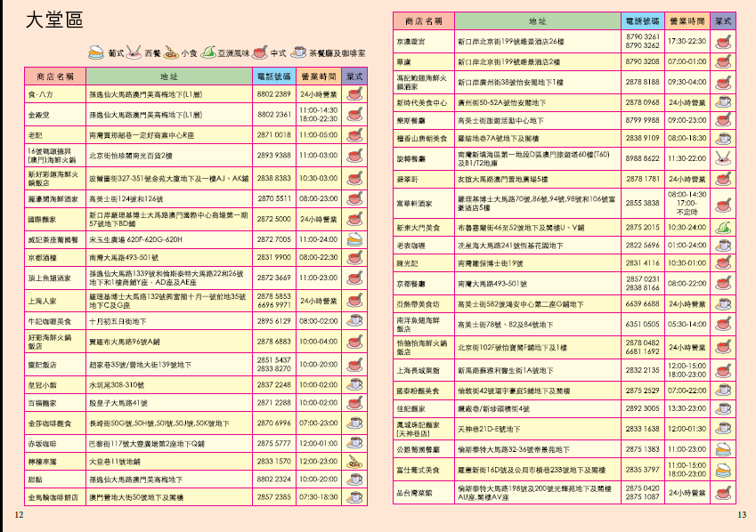This screenshot has width=756, height=532.
Task: Click phone number 2857 2385 for 金馬輪咖啡餅店
Action: tap(274, 497)
